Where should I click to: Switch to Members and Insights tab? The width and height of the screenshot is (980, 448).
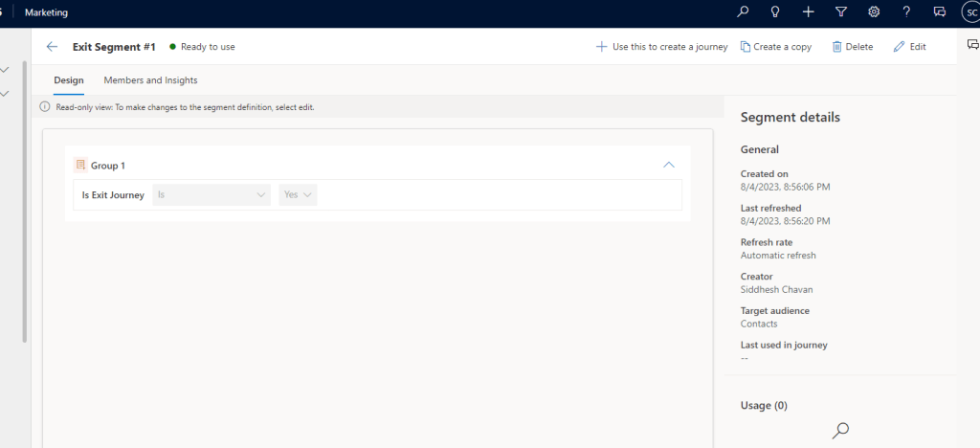pos(150,80)
